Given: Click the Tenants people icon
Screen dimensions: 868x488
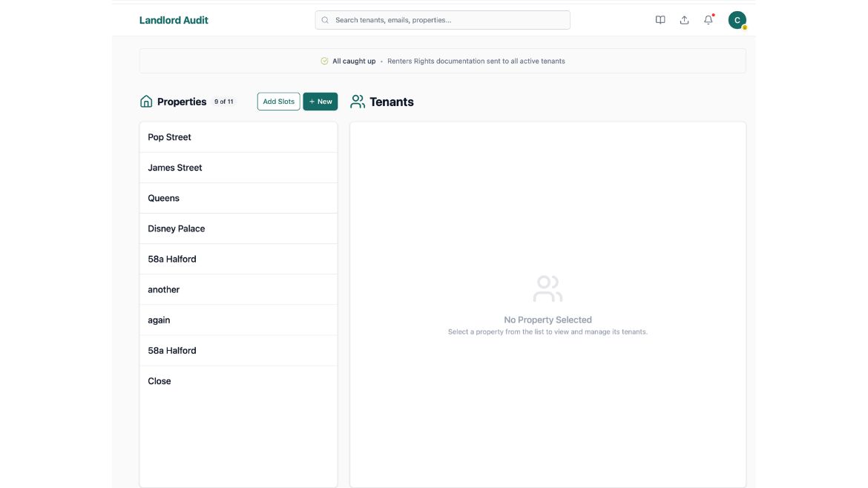Looking at the screenshot, I should coord(358,102).
